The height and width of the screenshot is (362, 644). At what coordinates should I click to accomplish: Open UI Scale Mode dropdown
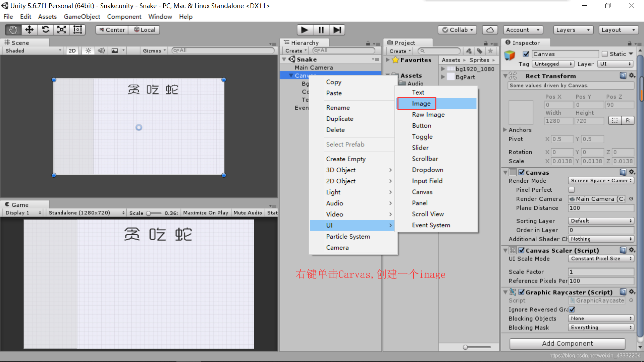coord(601,259)
